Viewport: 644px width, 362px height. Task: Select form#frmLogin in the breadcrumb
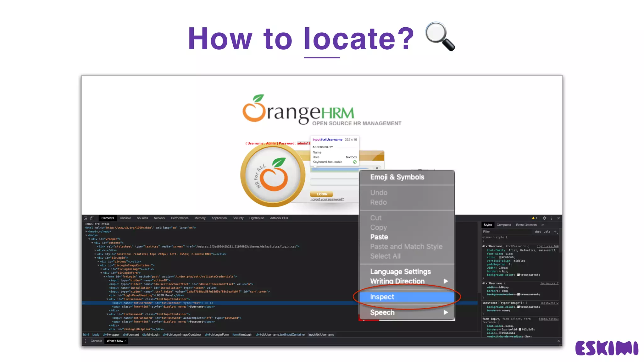242,335
